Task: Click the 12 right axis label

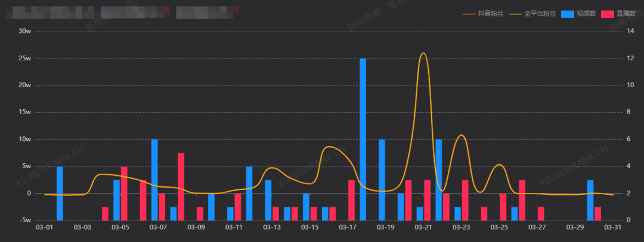Action: pyautogui.click(x=629, y=59)
